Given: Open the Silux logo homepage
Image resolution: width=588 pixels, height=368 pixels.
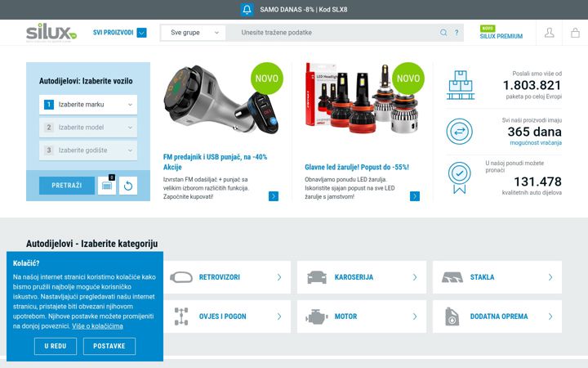Looking at the screenshot, I should pos(51,33).
